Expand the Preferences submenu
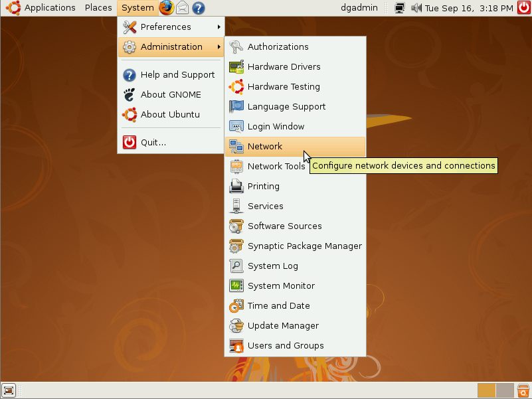532x399 pixels. (171, 27)
